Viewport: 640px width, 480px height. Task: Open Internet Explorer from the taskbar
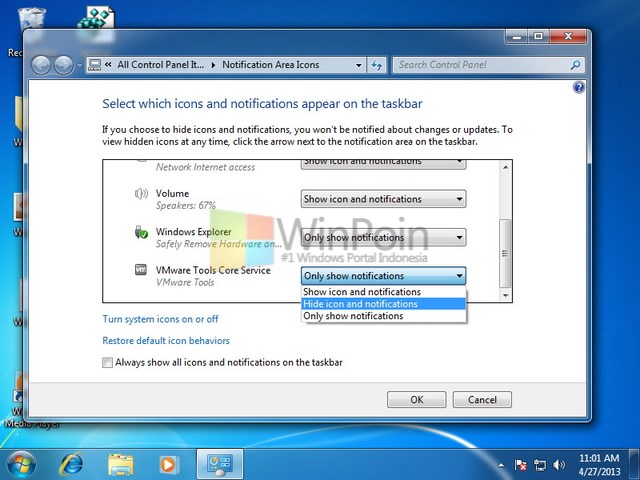(71, 464)
